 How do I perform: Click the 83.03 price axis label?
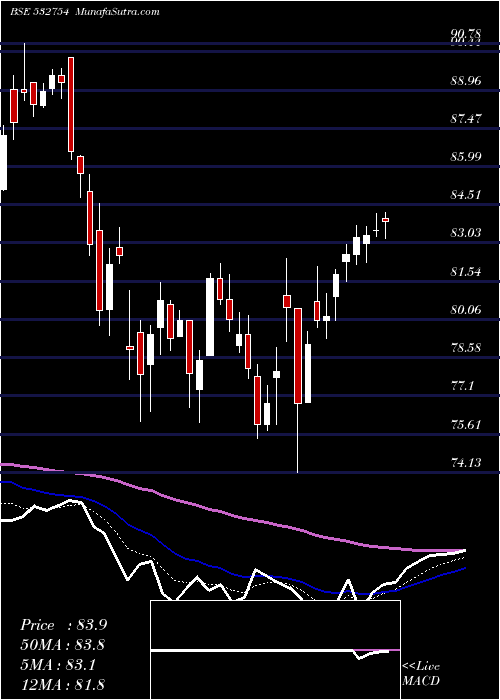coord(466,233)
